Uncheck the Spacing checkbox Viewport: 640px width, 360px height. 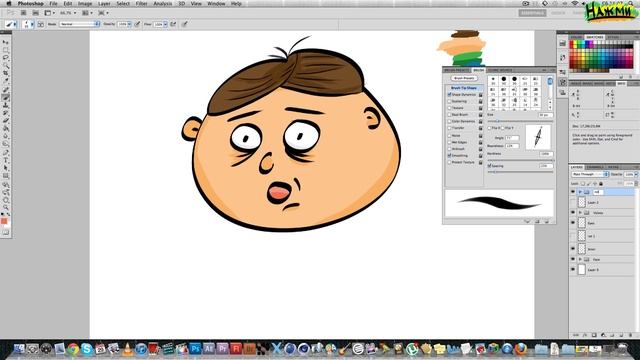pyautogui.click(x=489, y=166)
